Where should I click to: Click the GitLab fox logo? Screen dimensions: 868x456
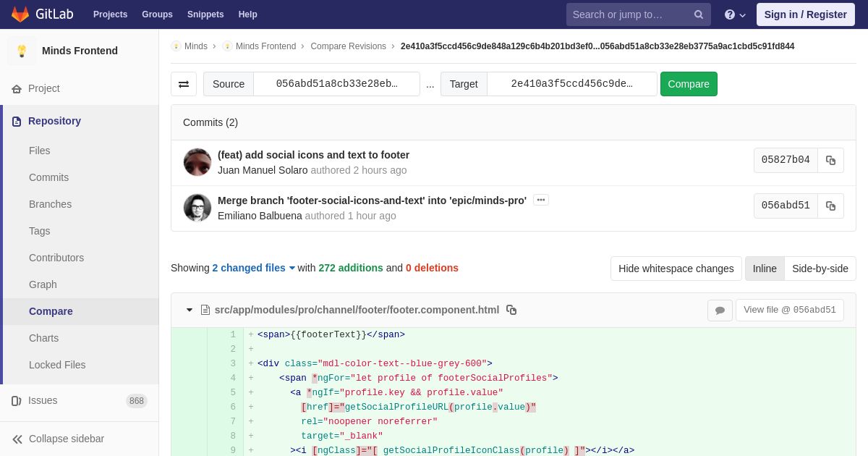coord(20,14)
